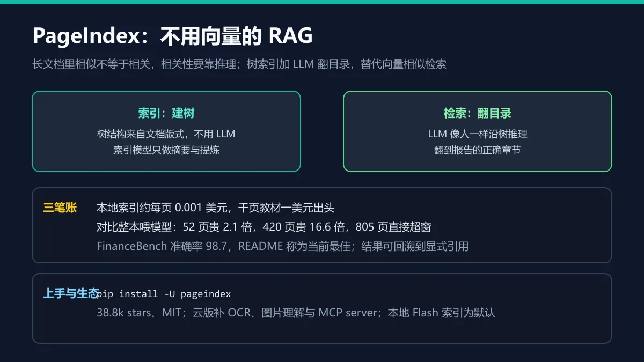Click the line '38.8k stars、MIT；云版补 OCR'

point(296,313)
